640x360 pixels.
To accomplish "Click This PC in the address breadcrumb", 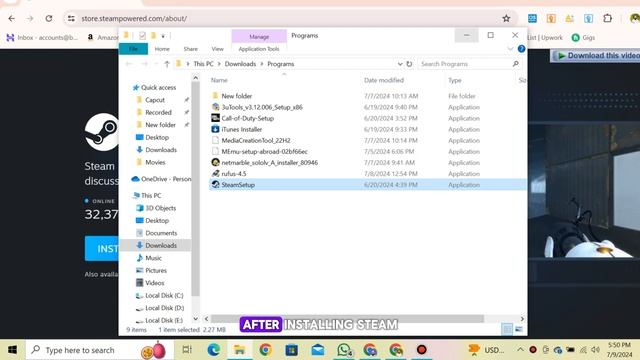I will pos(203,64).
